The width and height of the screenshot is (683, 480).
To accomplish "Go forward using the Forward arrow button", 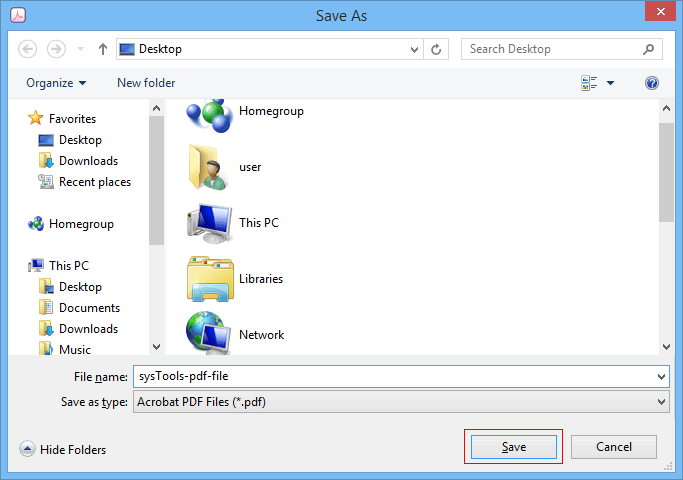I will 56,49.
